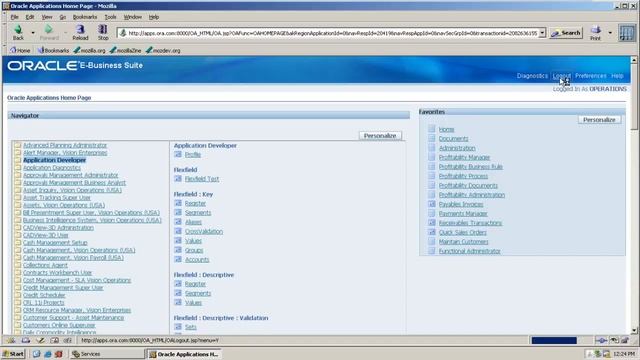Image resolution: width=640 pixels, height=360 pixels.
Task: Click the Navigator Personalize button
Action: [380, 136]
